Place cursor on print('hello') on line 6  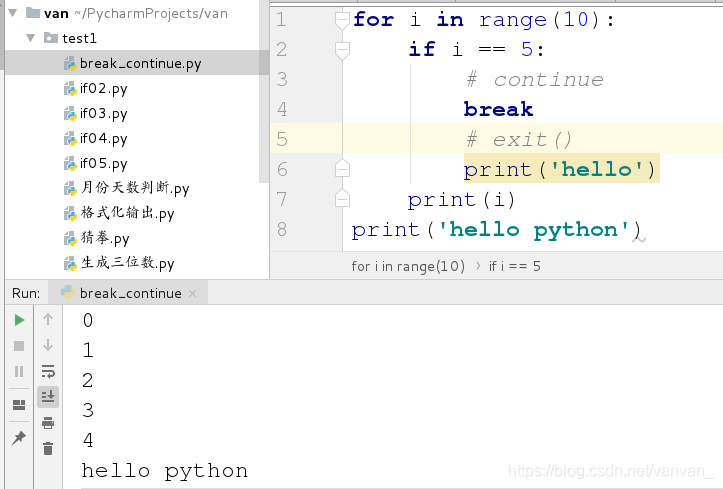click(559, 169)
